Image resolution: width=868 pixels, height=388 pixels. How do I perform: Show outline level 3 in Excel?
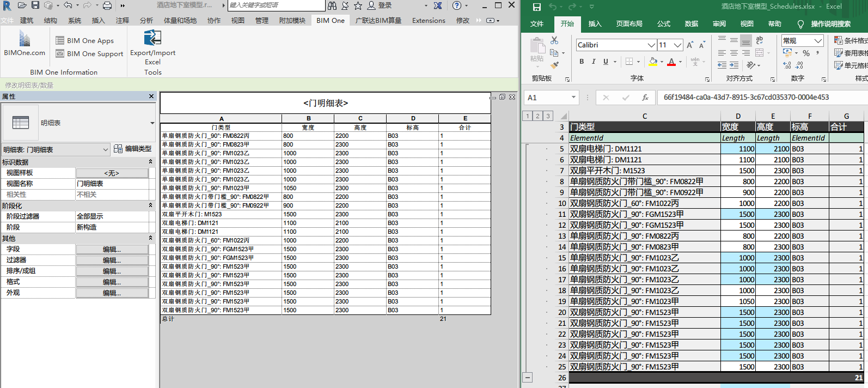coord(548,116)
